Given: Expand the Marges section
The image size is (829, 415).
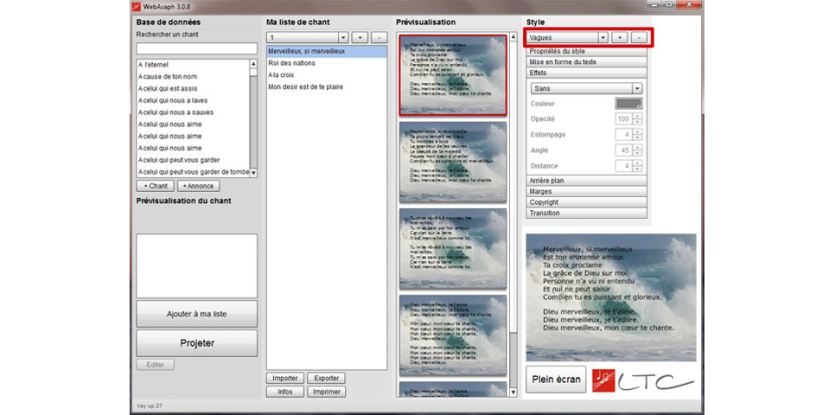Looking at the screenshot, I should click(586, 191).
